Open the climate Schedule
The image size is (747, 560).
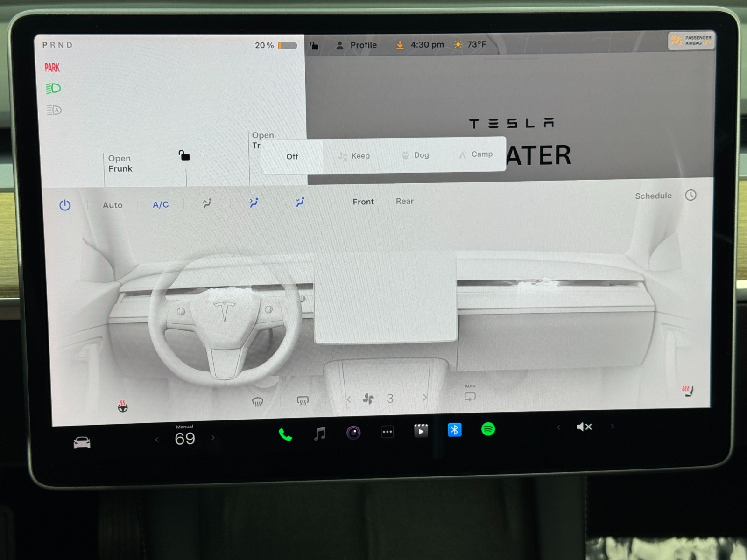click(653, 196)
